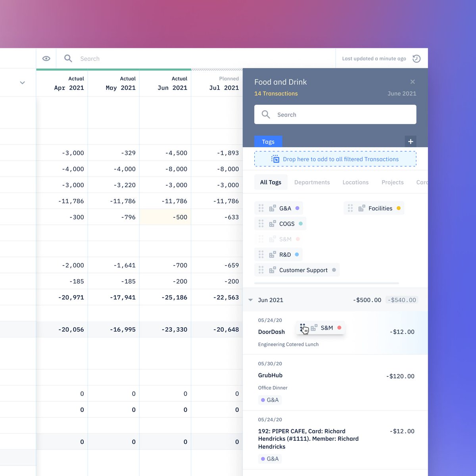Click the red dot on S&M chip
The height and width of the screenshot is (476, 476).
(x=339, y=328)
